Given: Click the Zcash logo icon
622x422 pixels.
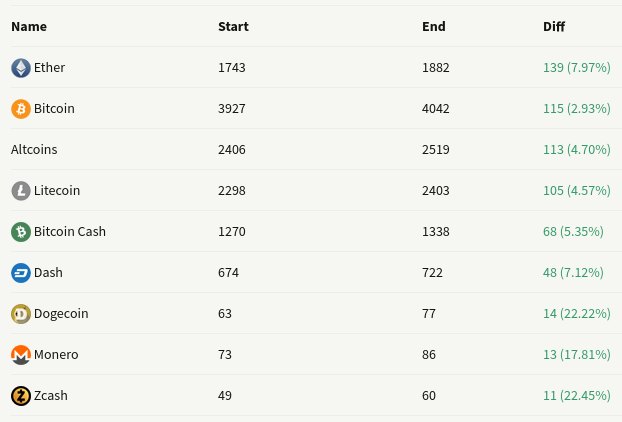Looking at the screenshot, I should [21, 396].
